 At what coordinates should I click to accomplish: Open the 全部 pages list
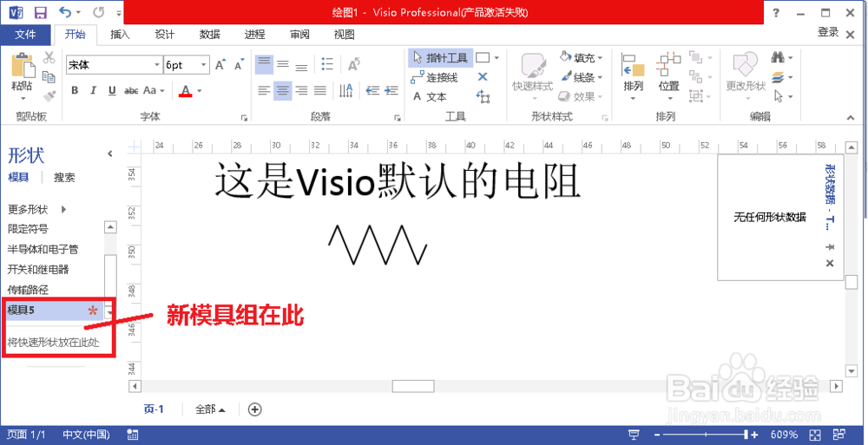[210, 409]
